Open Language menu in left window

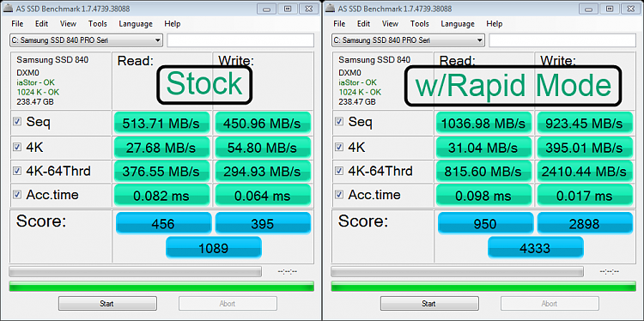pos(136,24)
